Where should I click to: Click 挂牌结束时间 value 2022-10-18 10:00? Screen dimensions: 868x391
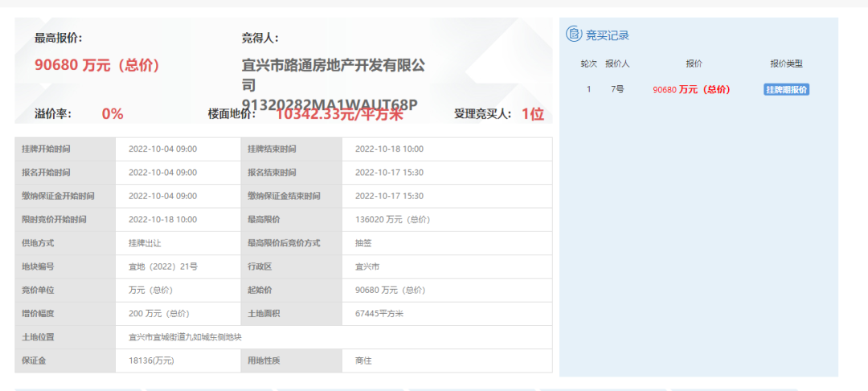[x=389, y=149]
